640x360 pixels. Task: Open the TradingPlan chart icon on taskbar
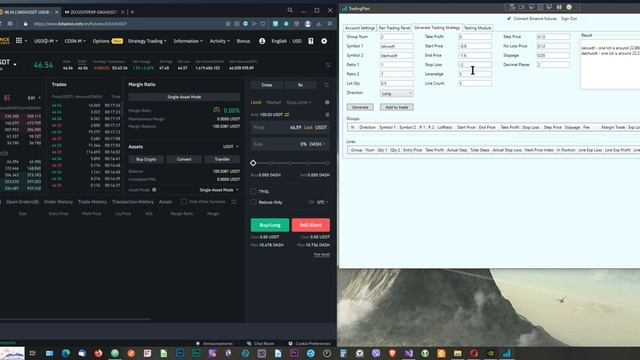point(507,353)
